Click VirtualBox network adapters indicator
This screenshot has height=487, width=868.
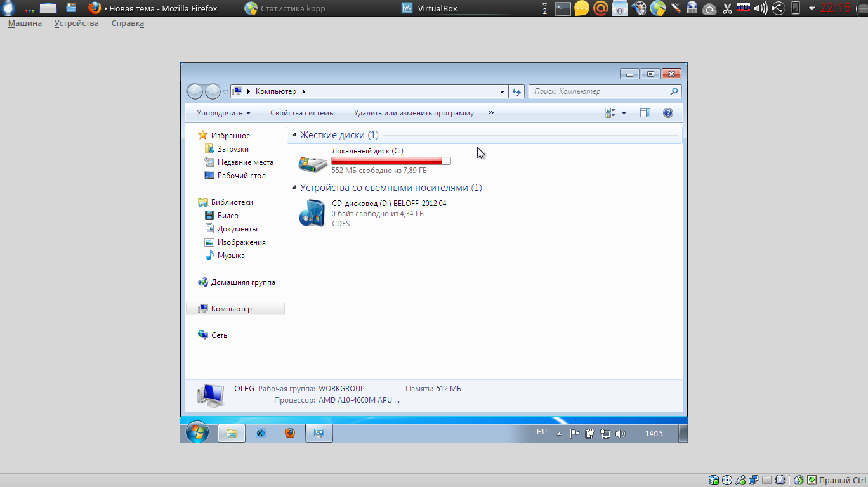coord(754,480)
